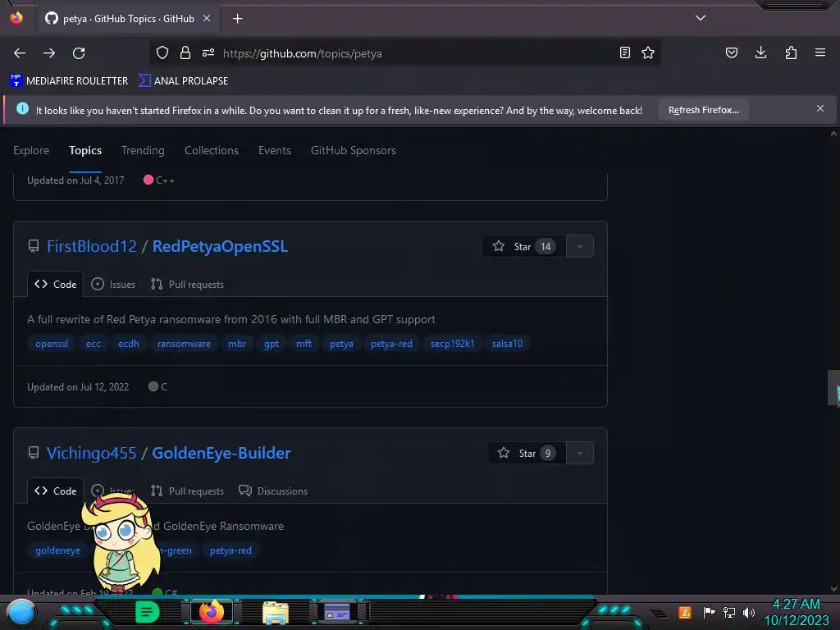The height and width of the screenshot is (630, 840).
Task: Open the shield tracking protection icon
Action: [162, 53]
